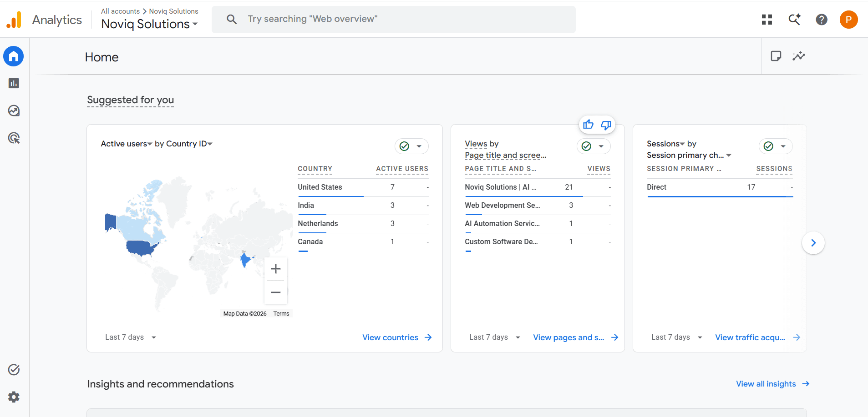The width and height of the screenshot is (868, 417).
Task: Select the Noviq Solutions | AI page row
Action: (x=538, y=187)
